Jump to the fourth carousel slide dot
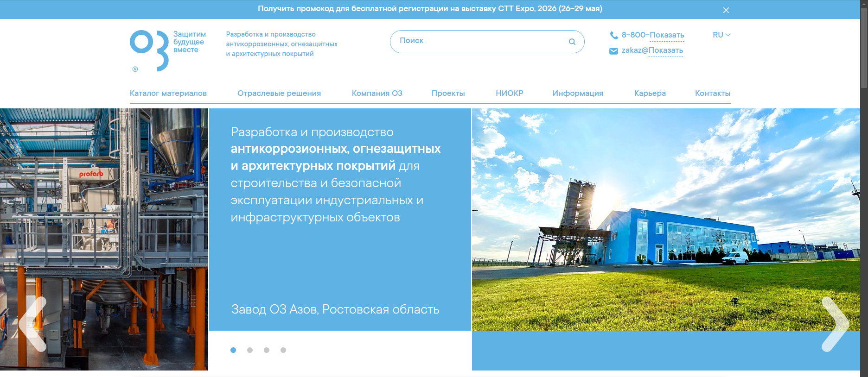868x377 pixels. click(x=283, y=350)
